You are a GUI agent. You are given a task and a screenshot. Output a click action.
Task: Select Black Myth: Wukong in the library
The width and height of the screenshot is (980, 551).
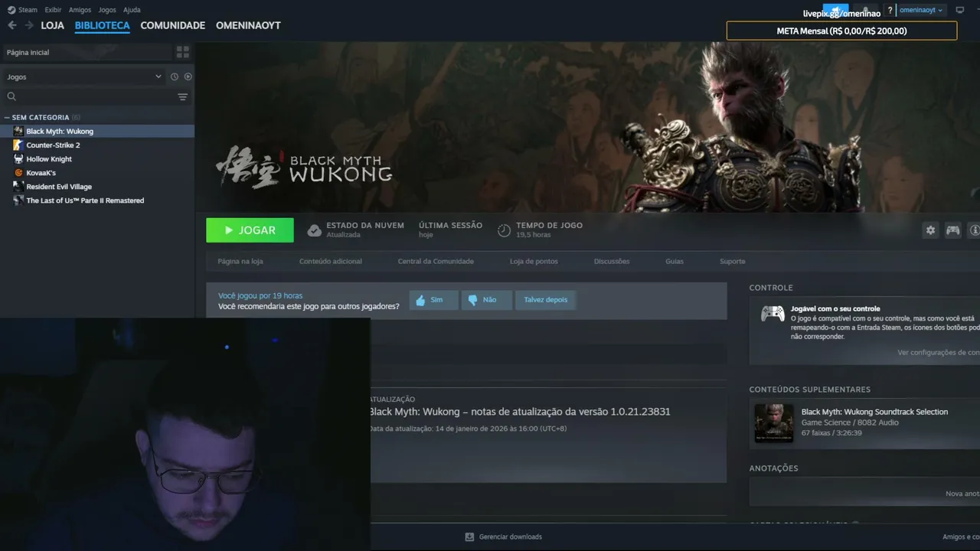click(x=97, y=132)
